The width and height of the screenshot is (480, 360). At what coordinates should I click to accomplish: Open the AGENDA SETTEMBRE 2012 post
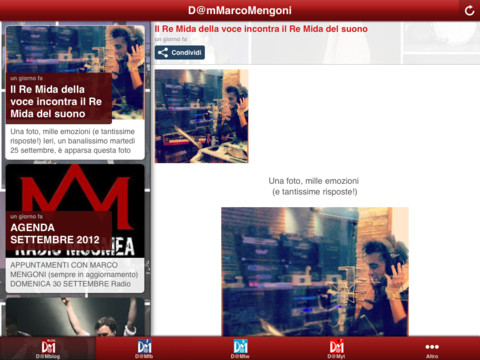[75, 229]
